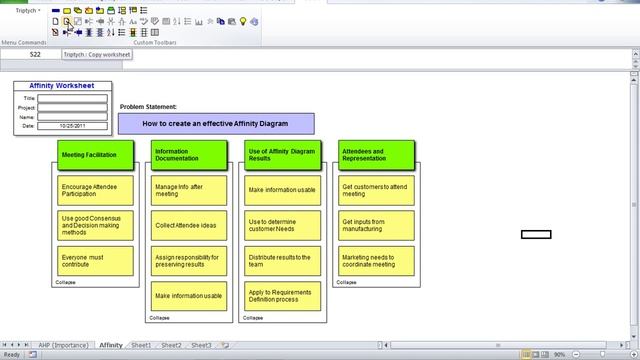Image resolution: width=640 pixels, height=360 pixels.
Task: Click the problem statement box about Affinity Diagram
Action: (216, 124)
